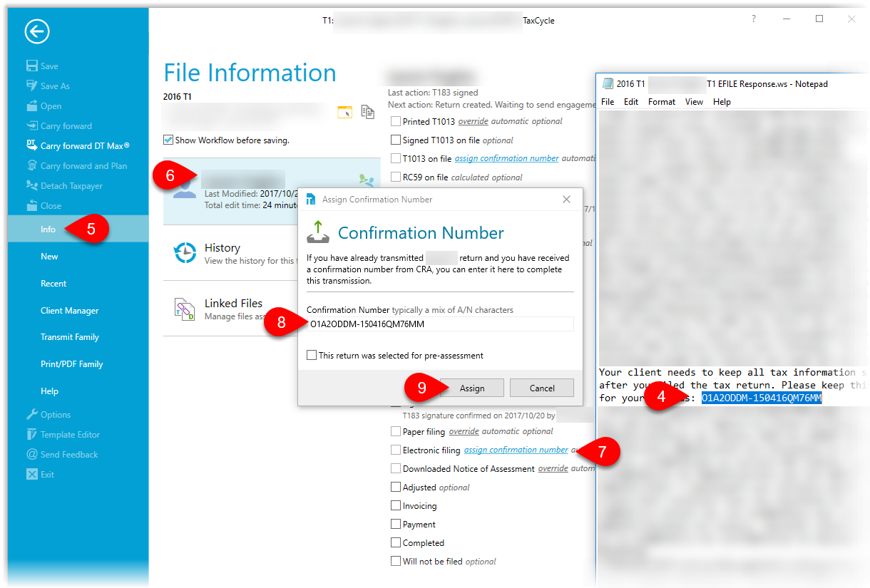Click the Exit X icon in sidebar
Image resolution: width=870 pixels, height=588 pixels.
click(x=31, y=474)
